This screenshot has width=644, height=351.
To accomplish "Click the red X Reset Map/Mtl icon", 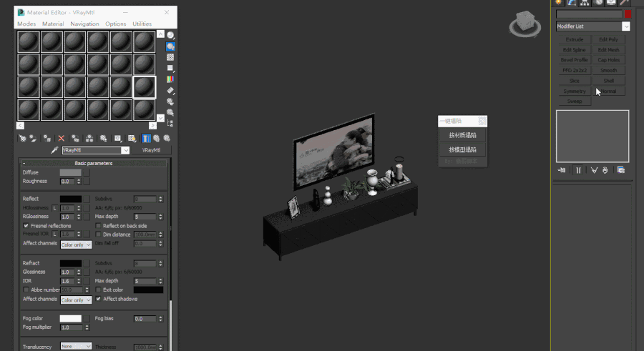I will pyautogui.click(x=62, y=139).
